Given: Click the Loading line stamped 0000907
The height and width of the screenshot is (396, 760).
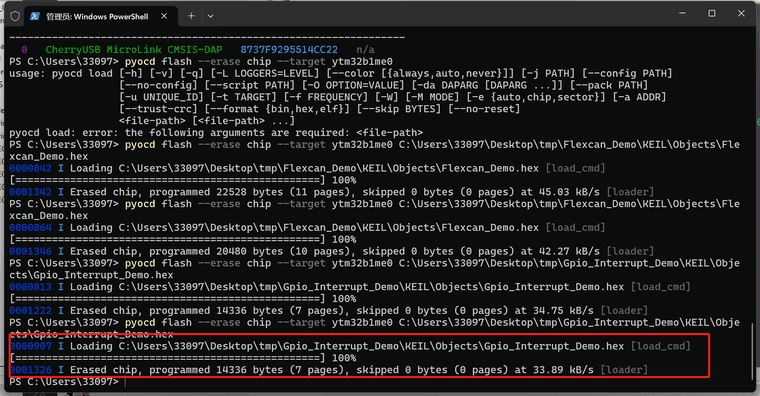Looking at the screenshot, I should (350, 346).
